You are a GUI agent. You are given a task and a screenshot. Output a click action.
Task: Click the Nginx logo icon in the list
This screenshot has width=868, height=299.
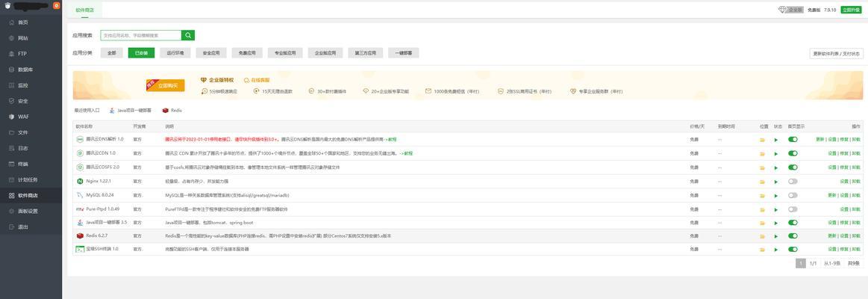pos(80,182)
